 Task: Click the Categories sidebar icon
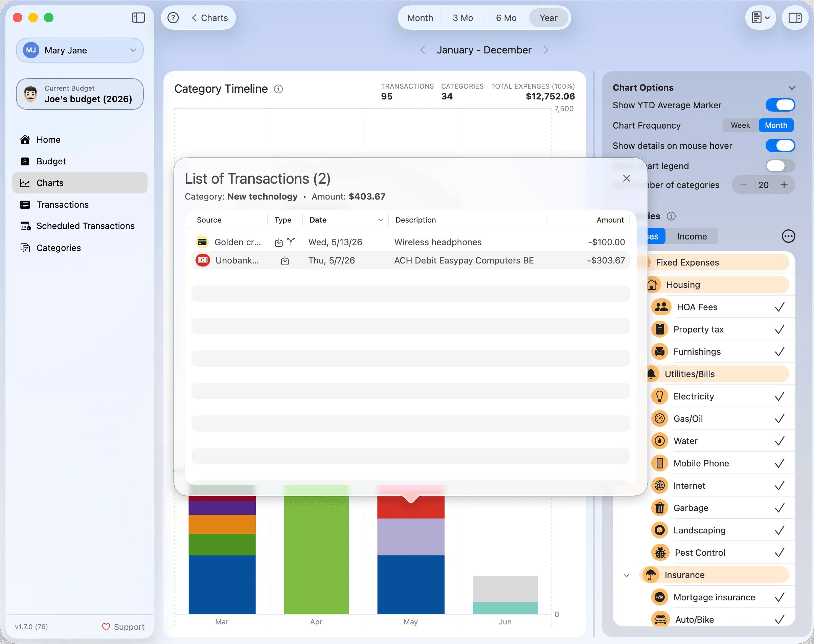tap(25, 248)
